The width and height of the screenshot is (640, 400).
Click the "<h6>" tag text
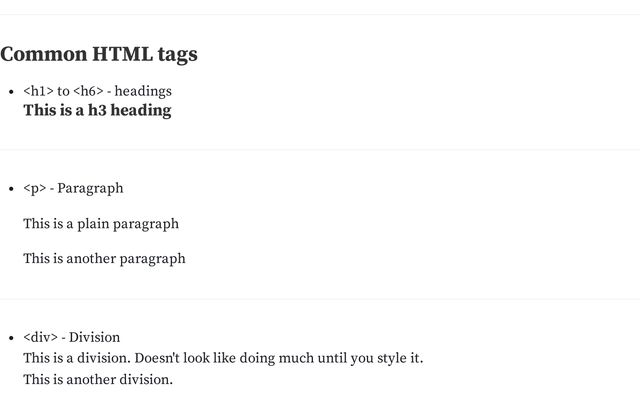click(x=88, y=91)
